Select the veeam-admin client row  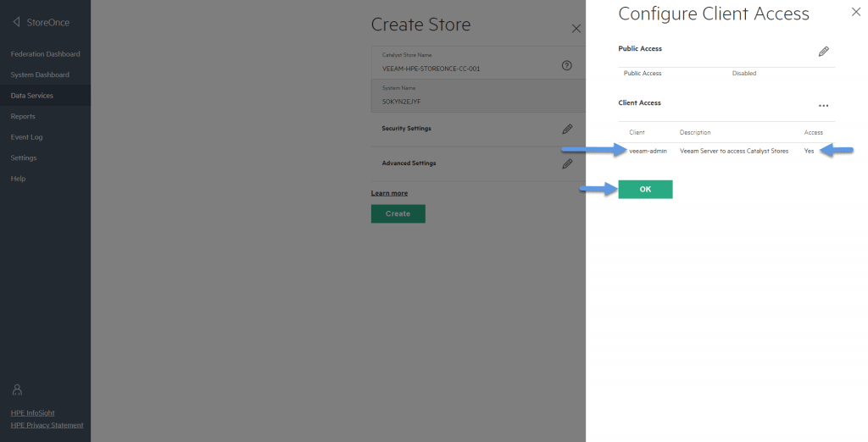[x=726, y=151]
